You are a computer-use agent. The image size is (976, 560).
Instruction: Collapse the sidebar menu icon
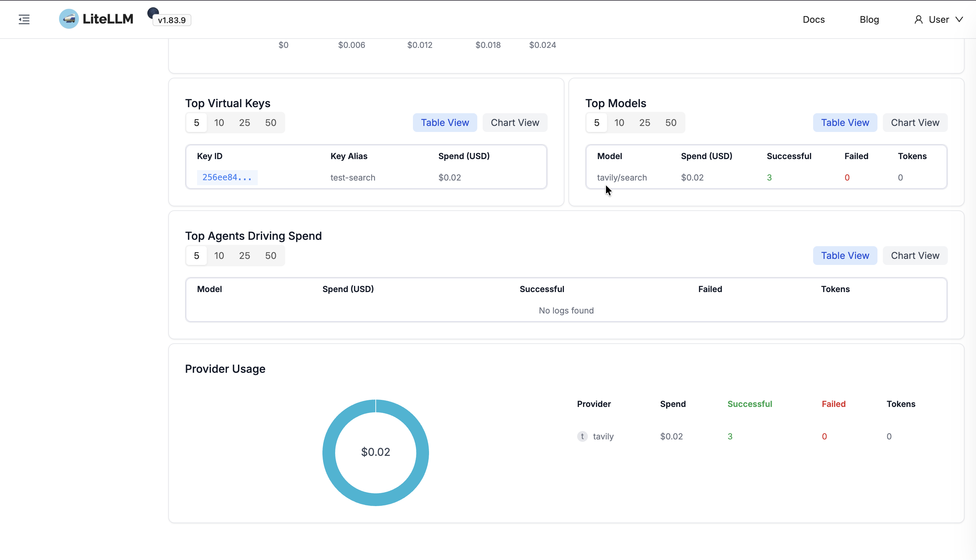click(24, 19)
